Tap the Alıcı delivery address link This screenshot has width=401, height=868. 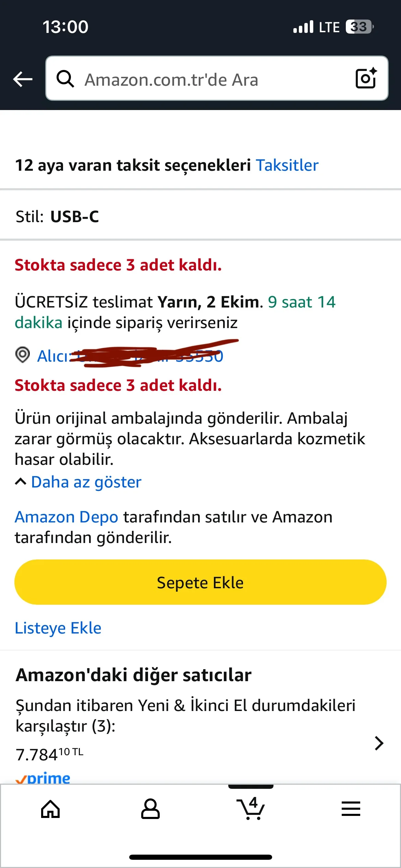click(x=130, y=356)
